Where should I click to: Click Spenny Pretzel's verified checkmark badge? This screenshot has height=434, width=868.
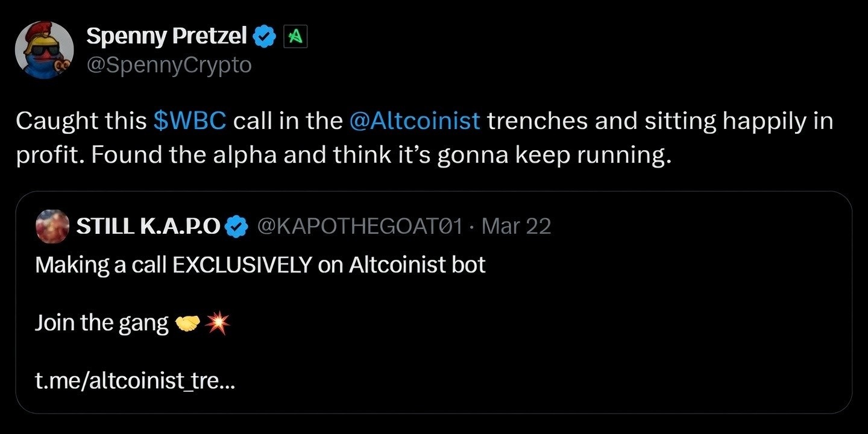(x=263, y=36)
